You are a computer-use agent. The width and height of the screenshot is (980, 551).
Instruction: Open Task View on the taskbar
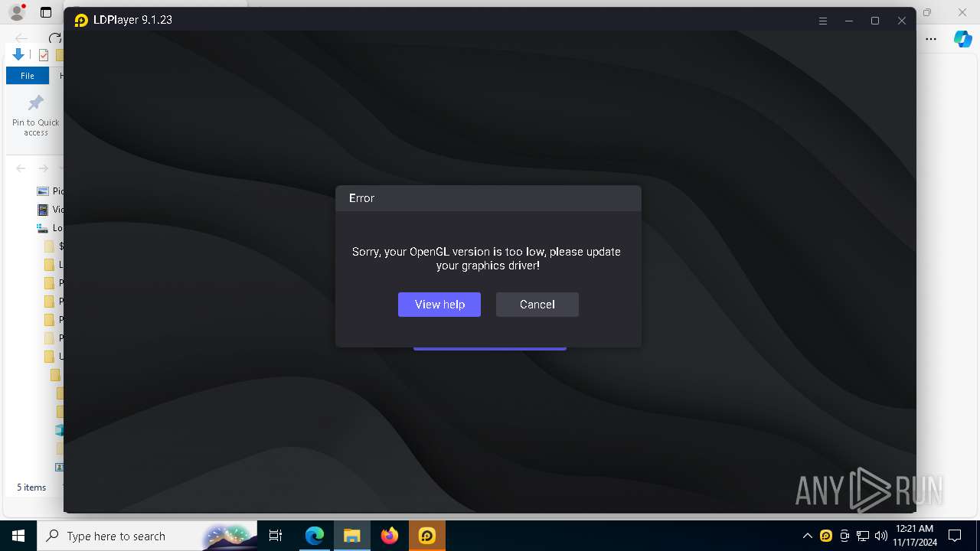[x=276, y=536]
